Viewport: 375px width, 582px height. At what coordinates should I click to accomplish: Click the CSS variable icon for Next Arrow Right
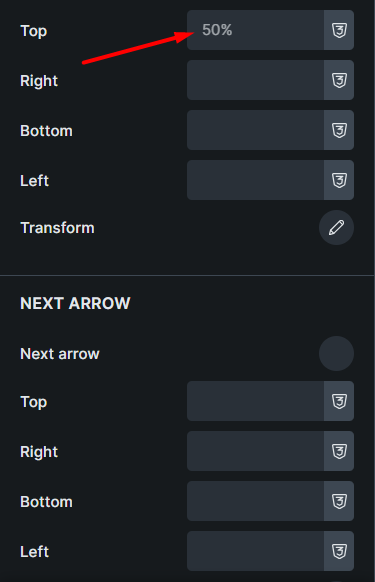[339, 451]
